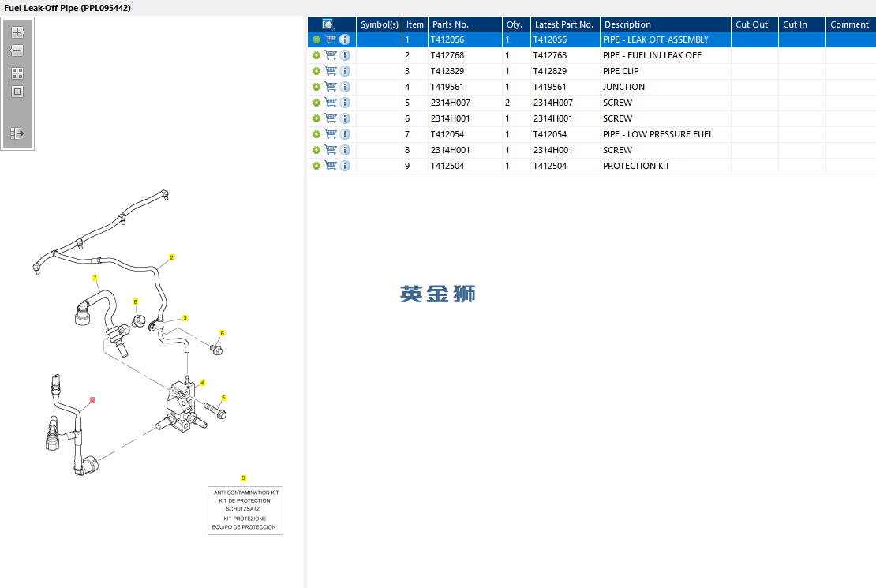Viewport: 876px width, 588px height.
Task: Add item 5 screw 2314H007 to cart
Action: (331, 103)
